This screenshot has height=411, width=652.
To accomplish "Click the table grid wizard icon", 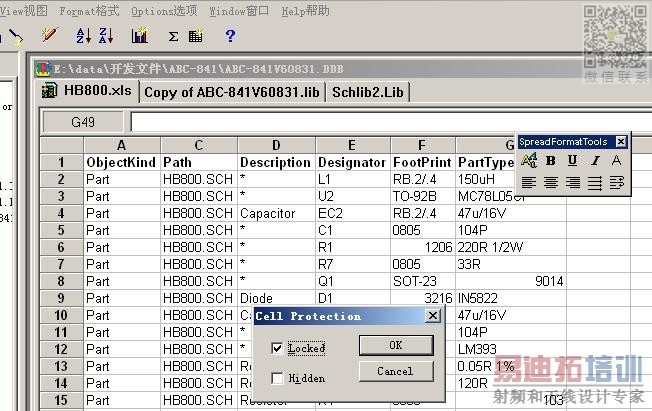I will [195, 36].
